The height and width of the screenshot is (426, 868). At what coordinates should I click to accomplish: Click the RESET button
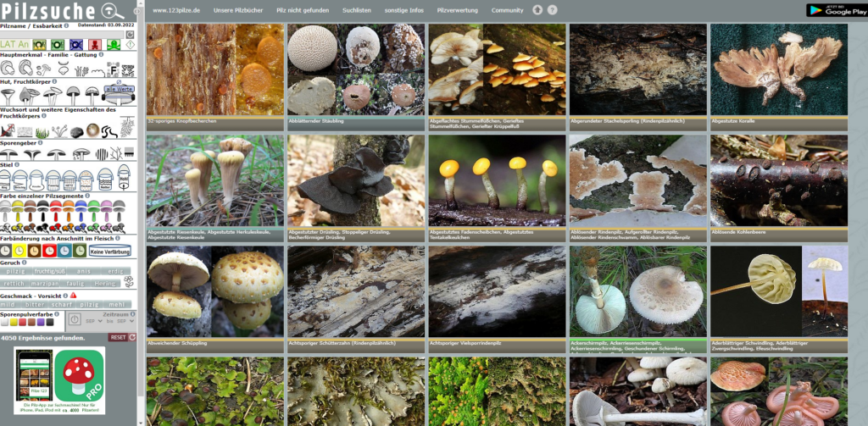(x=122, y=337)
